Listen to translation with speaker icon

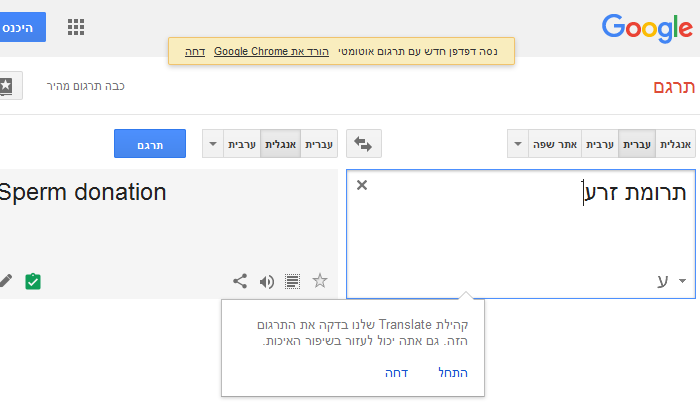click(x=267, y=282)
